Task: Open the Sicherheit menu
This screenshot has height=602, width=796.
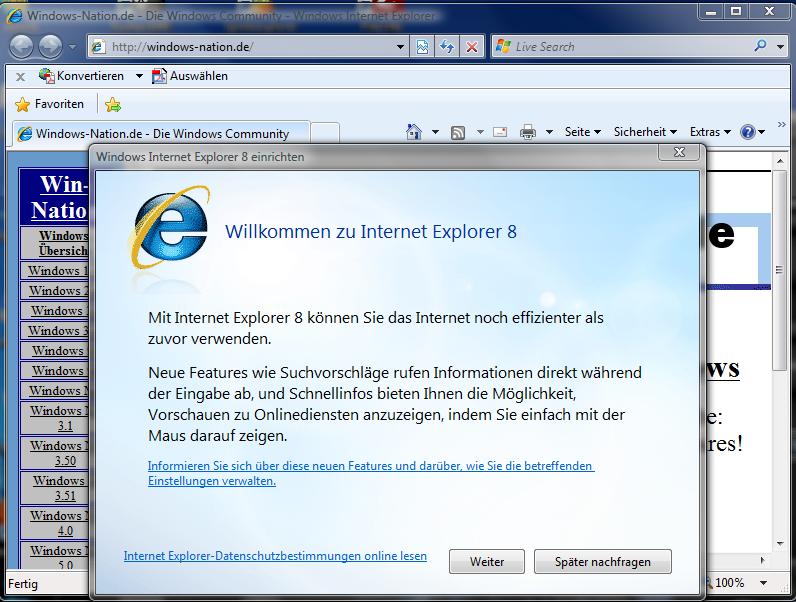Action: pyautogui.click(x=645, y=132)
